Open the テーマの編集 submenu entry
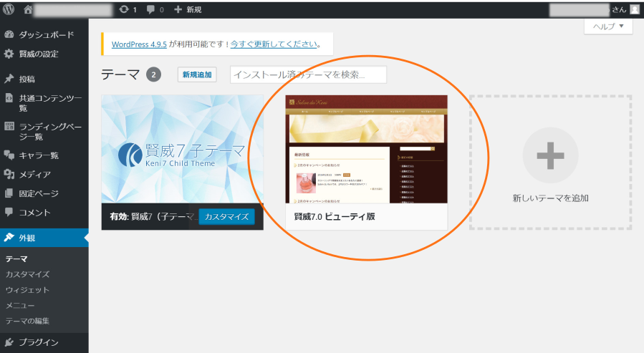 click(x=27, y=321)
